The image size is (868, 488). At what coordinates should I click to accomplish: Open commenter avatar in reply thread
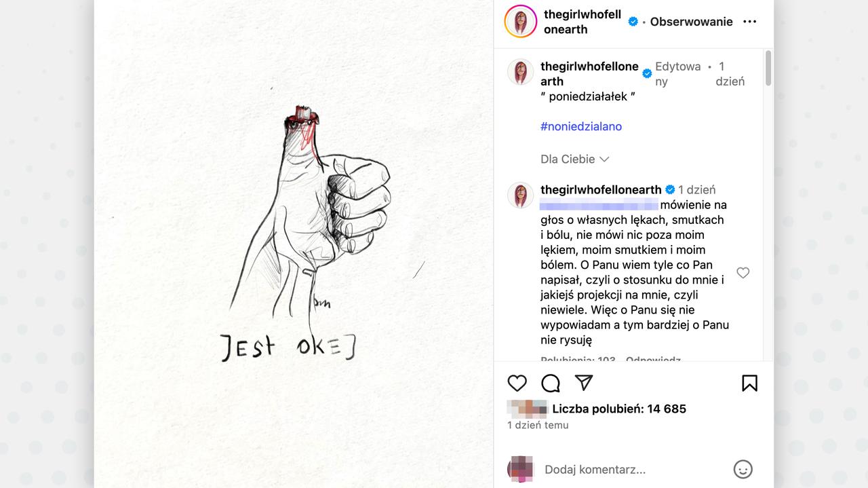[x=521, y=195]
